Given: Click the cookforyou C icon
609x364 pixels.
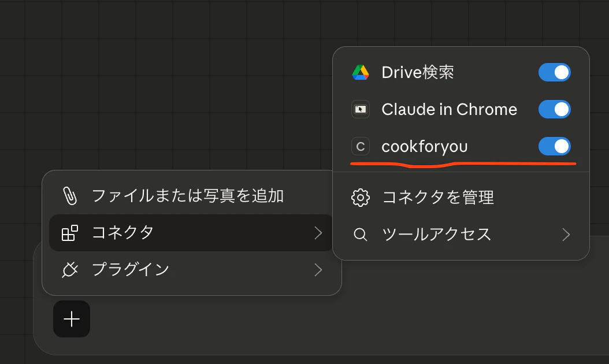Looking at the screenshot, I should (361, 146).
